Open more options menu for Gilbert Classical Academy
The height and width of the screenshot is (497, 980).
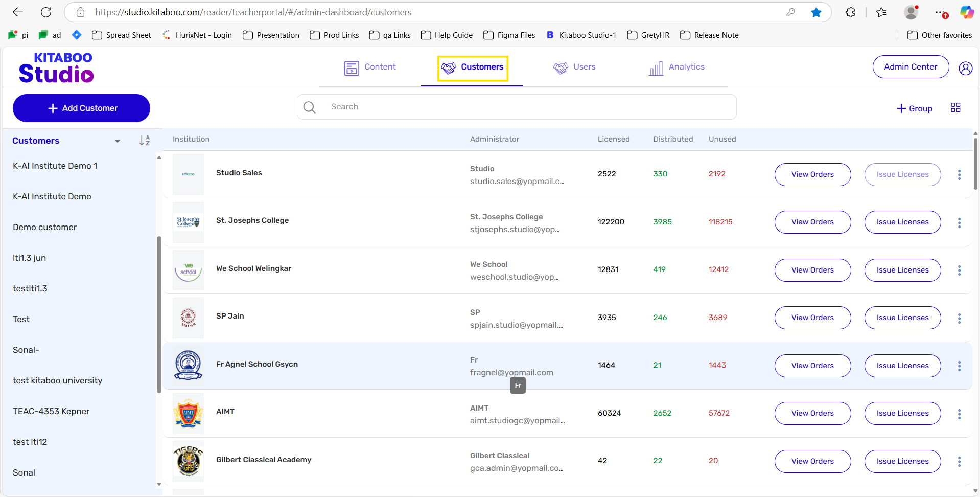[959, 461]
